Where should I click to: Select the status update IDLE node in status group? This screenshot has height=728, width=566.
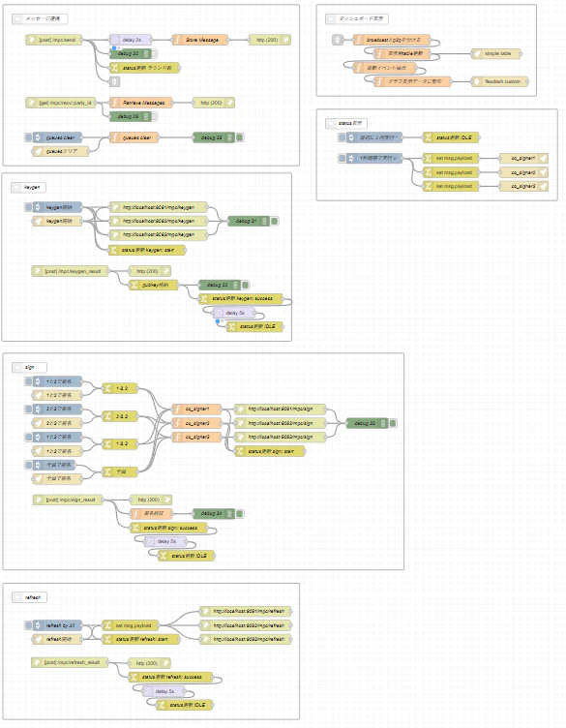tap(451, 137)
